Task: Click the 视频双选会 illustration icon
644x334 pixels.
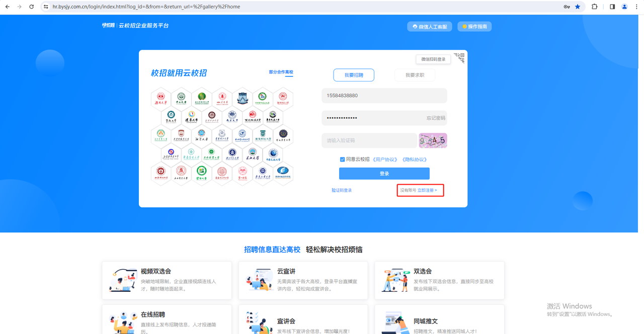Action: tap(123, 280)
